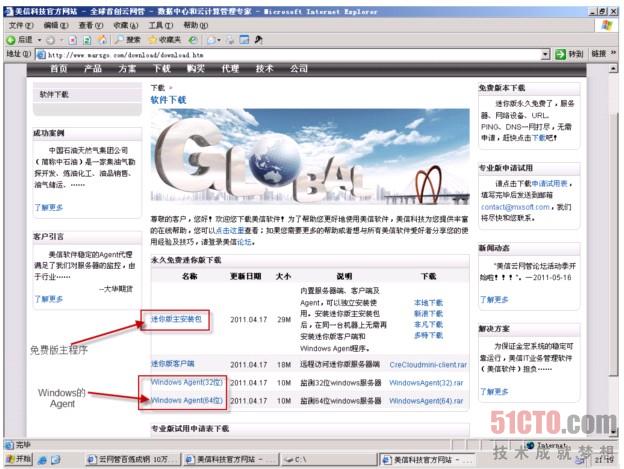Go to the 下载 site nav tab
The image size is (624, 469).
pos(162,68)
